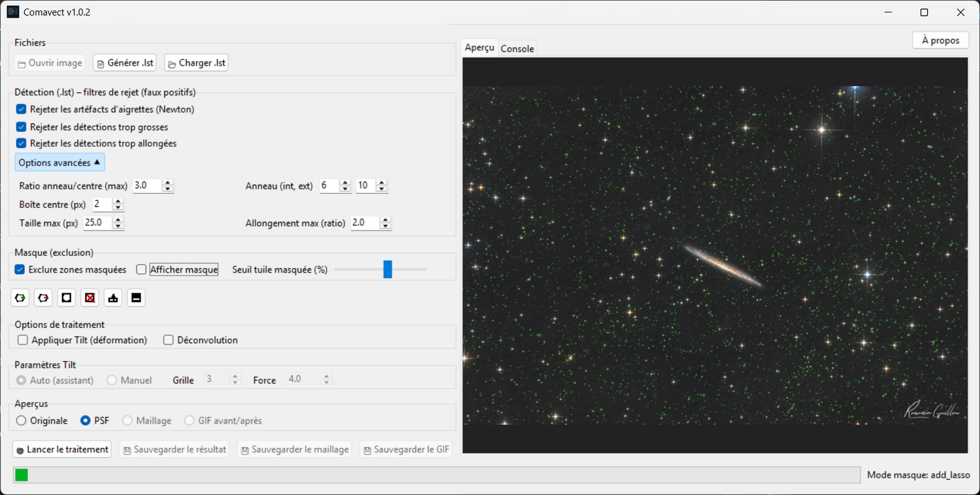Click the 'À propos' button
The image size is (980, 495).
(940, 40)
